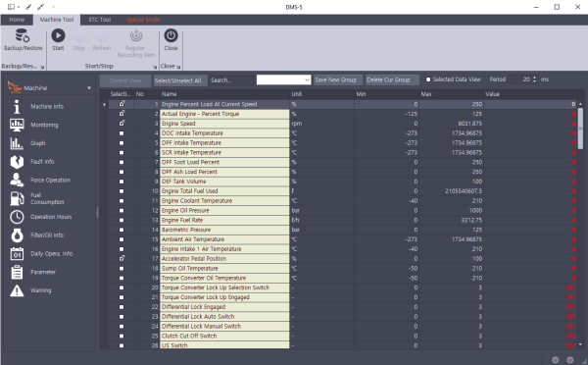Open quick access toolbar customize arrow

click(53, 7)
